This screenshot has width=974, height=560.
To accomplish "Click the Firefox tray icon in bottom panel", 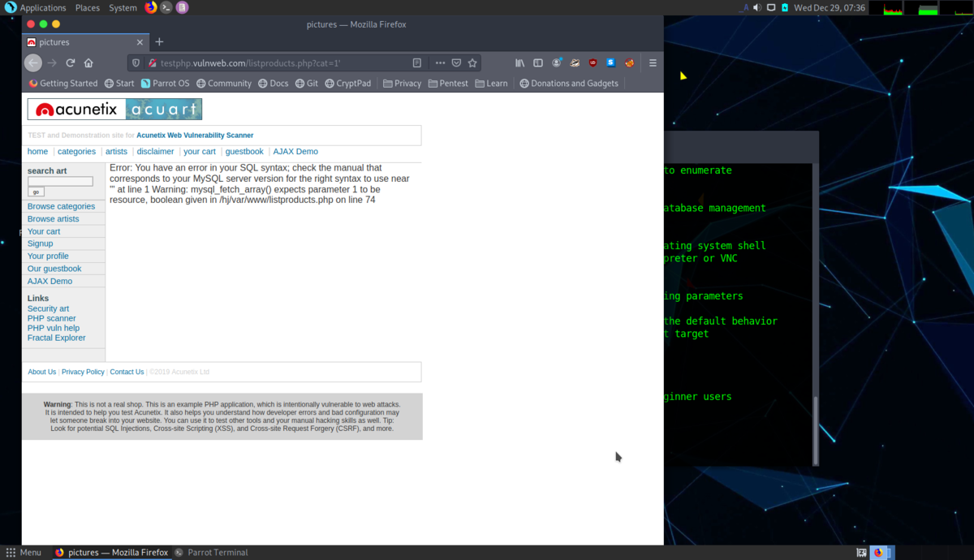I will 878,553.
